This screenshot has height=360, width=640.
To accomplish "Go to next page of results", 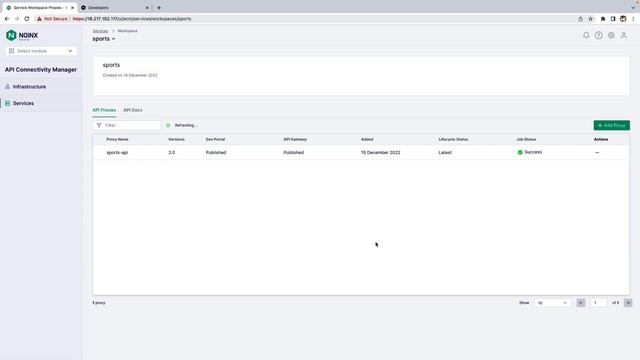I will tap(628, 303).
